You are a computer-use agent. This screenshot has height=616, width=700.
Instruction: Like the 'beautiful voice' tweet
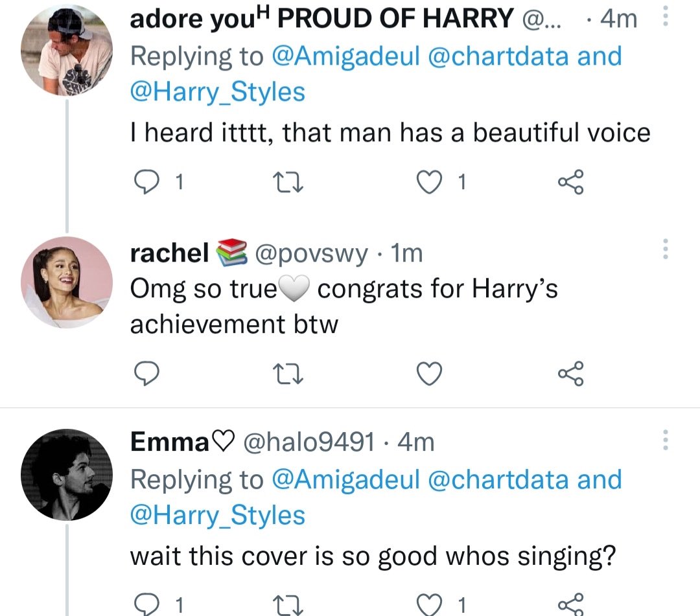[429, 182]
